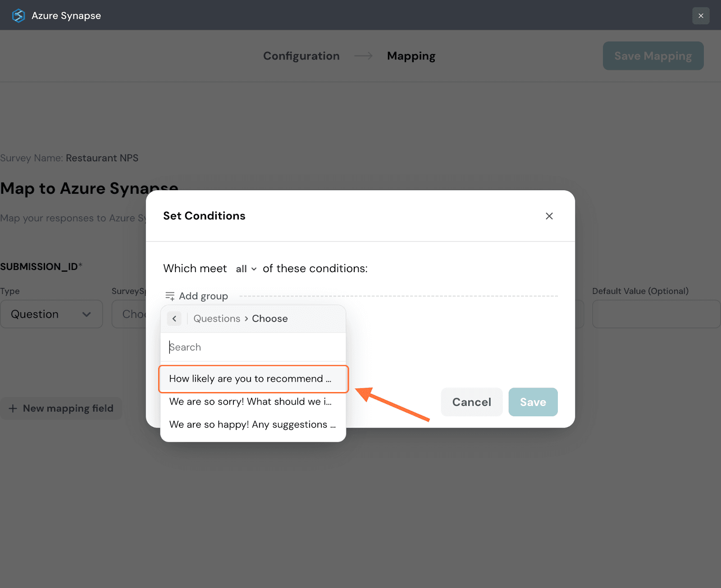Close the Azure Synapse window
This screenshot has height=588, width=721.
click(701, 16)
